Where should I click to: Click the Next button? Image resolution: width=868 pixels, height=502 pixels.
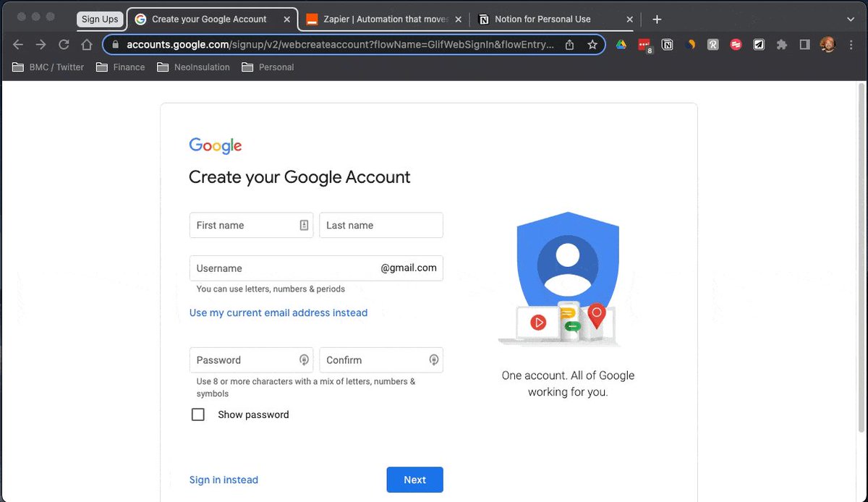(x=414, y=480)
